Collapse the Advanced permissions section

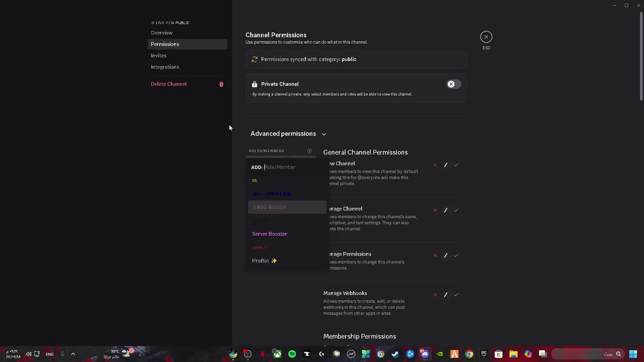tap(288, 134)
